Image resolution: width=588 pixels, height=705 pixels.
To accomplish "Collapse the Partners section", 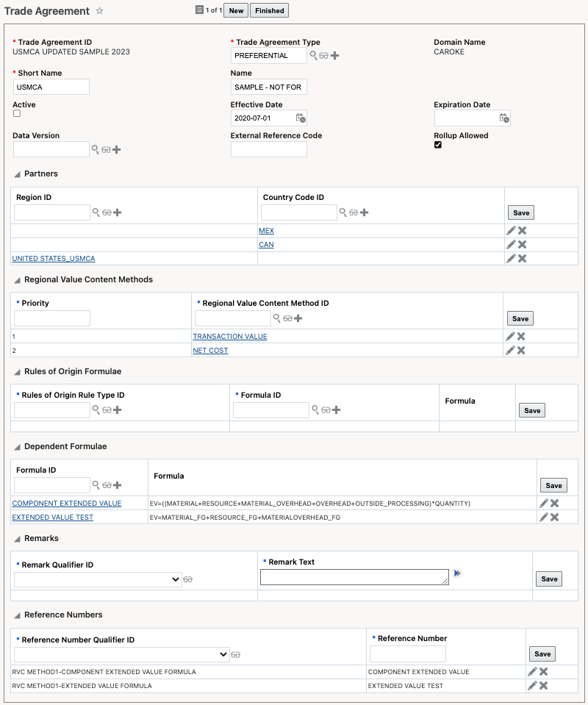I will [18, 174].
